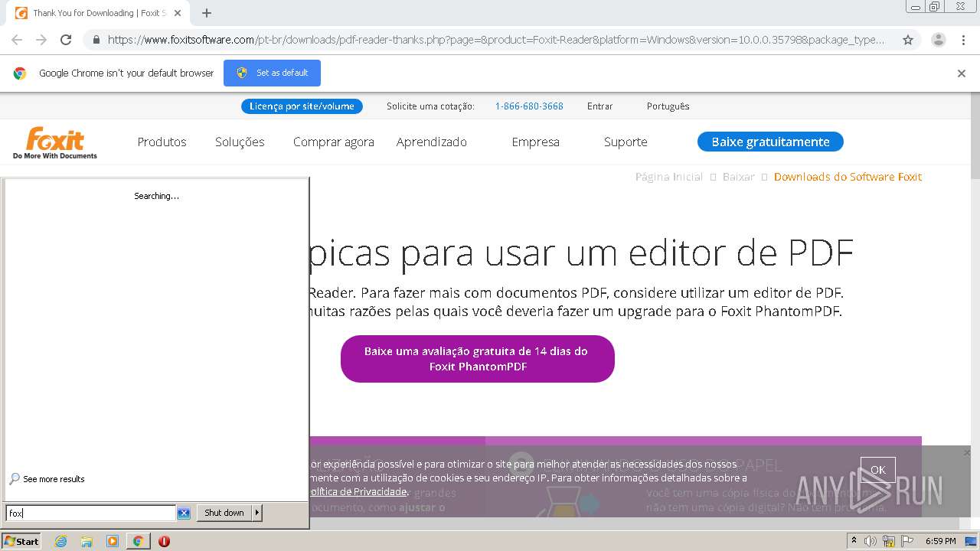Open the Comprar agora menu
This screenshot has width=980, height=551.
[x=334, y=142]
